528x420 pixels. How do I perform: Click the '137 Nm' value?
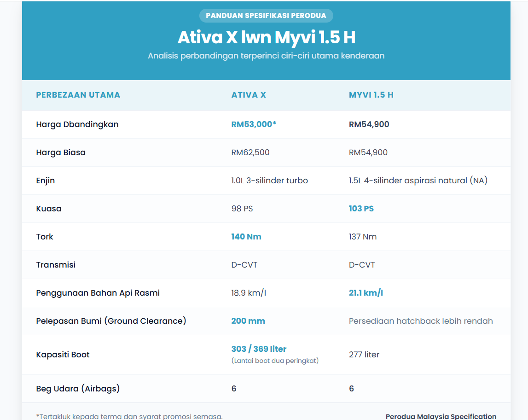click(363, 237)
